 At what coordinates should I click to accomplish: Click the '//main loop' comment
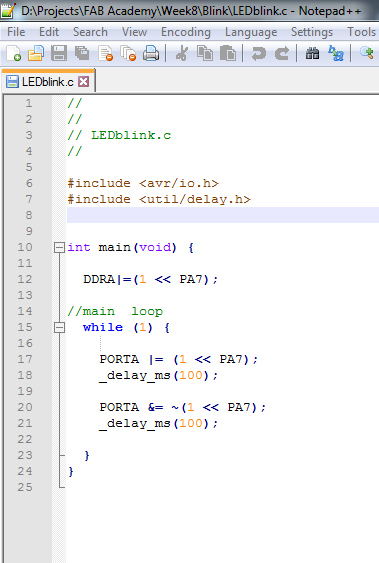(115, 311)
